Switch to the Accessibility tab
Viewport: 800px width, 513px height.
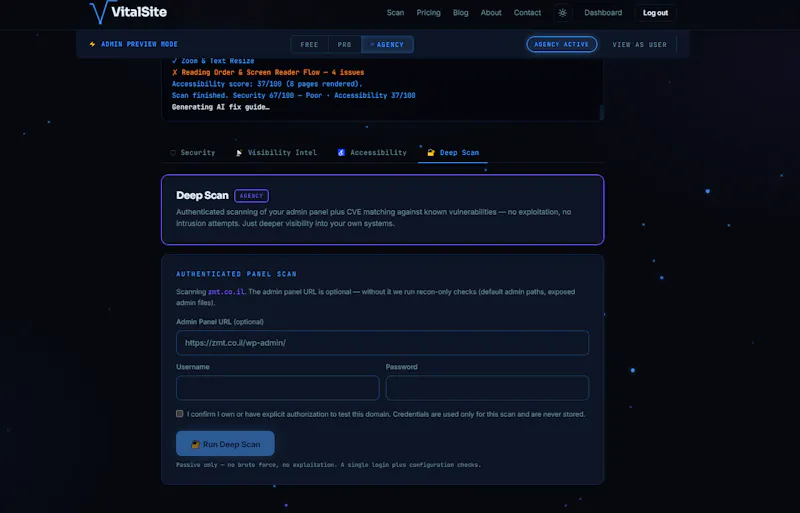tap(372, 153)
